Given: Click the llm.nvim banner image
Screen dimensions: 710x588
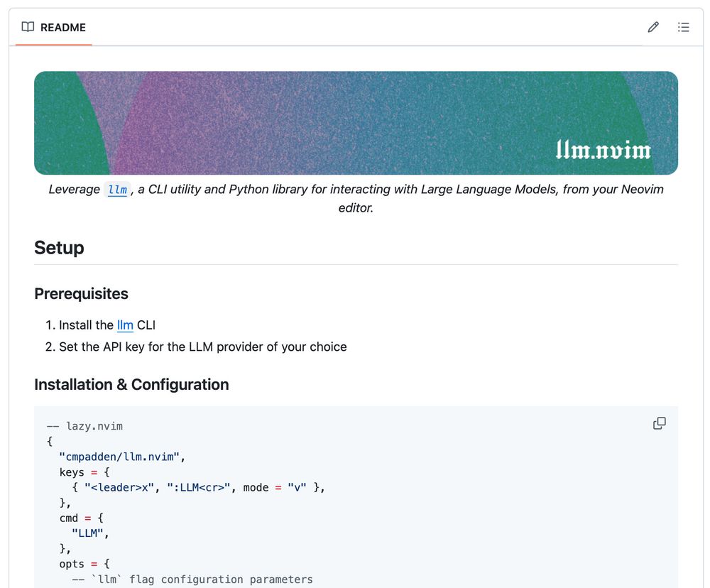Looking at the screenshot, I should click(356, 123).
